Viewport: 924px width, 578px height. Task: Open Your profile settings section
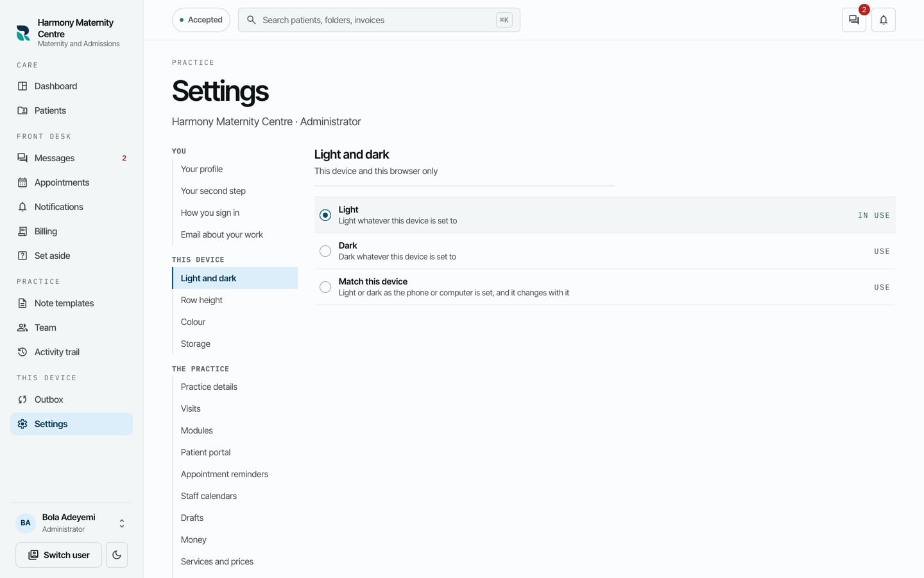(235, 169)
